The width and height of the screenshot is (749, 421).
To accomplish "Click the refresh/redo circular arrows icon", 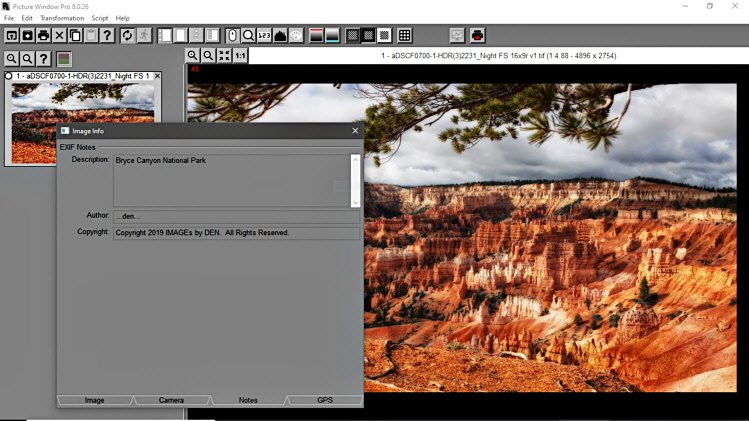I will click(x=127, y=35).
